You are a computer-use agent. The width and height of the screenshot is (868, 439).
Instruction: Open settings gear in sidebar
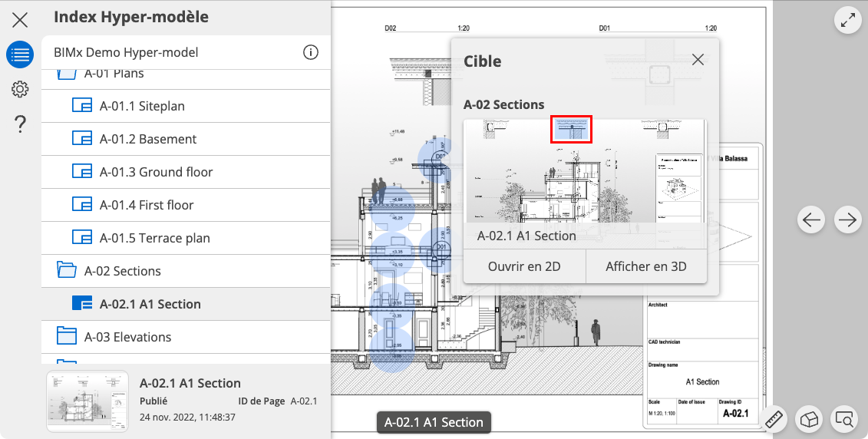click(20, 88)
